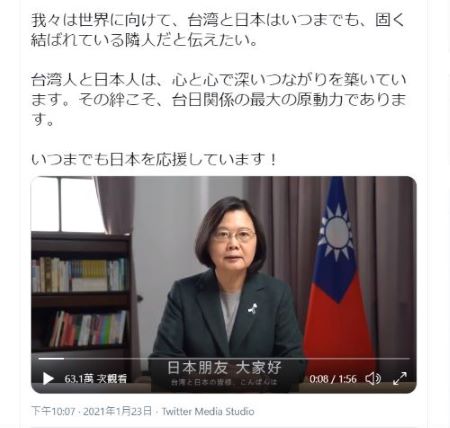The width and height of the screenshot is (450, 428).
Task: Click the 2021年1月23日 date
Action: click(x=117, y=411)
